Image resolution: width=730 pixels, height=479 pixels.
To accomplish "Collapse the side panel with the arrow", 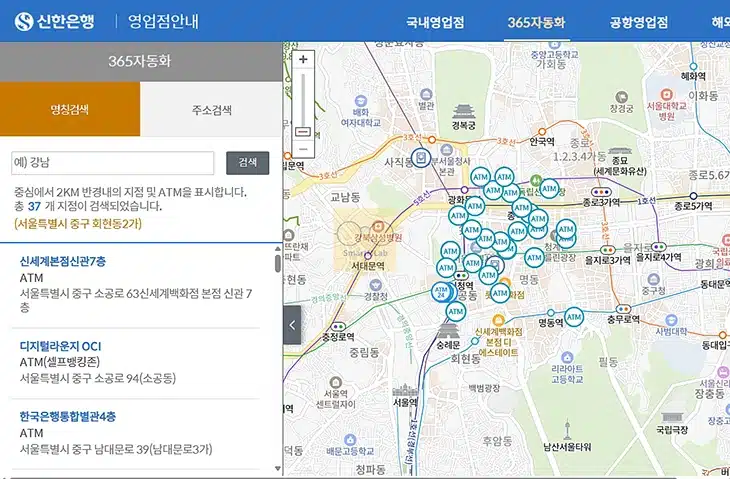I will [x=292, y=325].
